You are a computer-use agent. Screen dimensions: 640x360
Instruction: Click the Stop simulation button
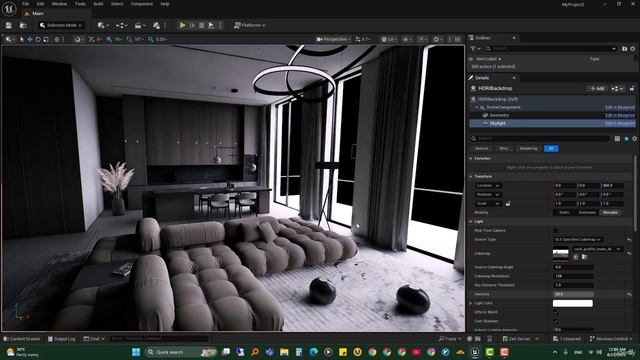tap(202, 25)
